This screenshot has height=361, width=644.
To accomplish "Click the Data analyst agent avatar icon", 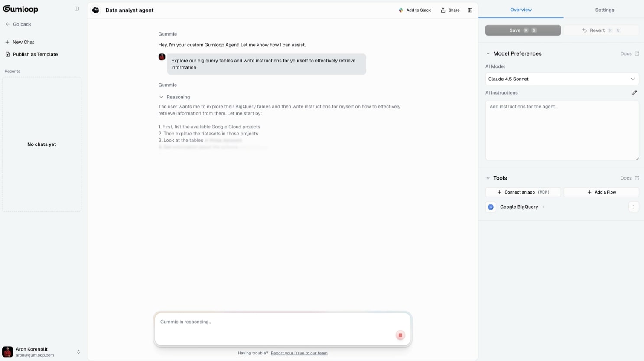I will 95,10.
